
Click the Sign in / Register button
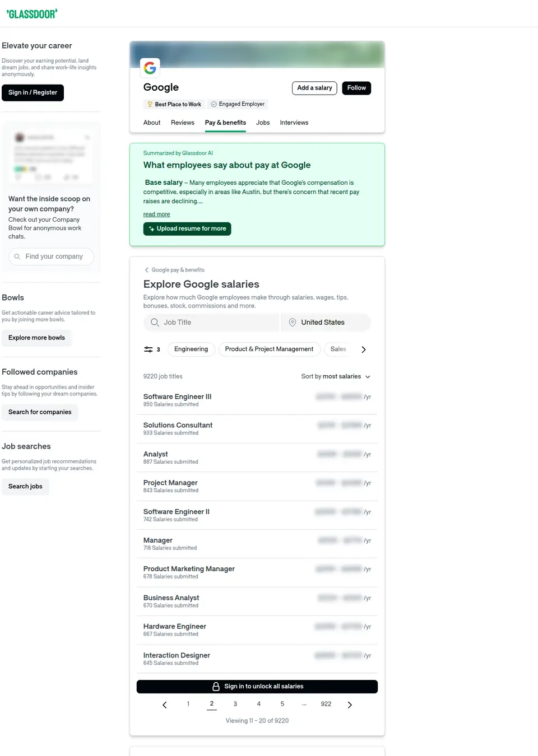click(x=33, y=92)
